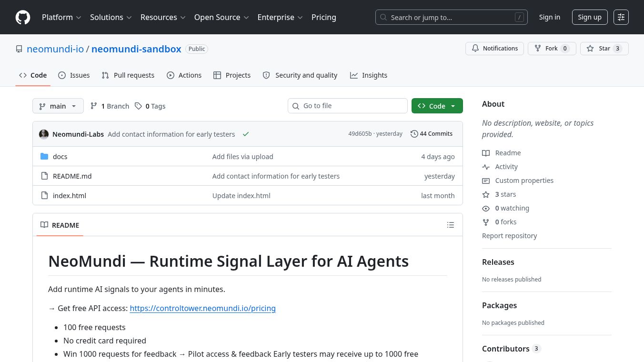
Task: Click the Activity pulse icon
Action: [x=486, y=167]
